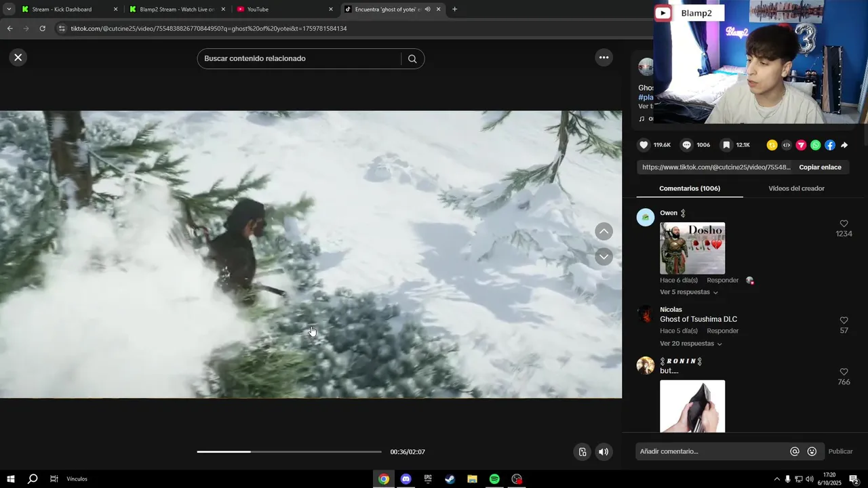Screen dimensions: 868x488
Task: Share via Facebook icon
Action: 829,145
